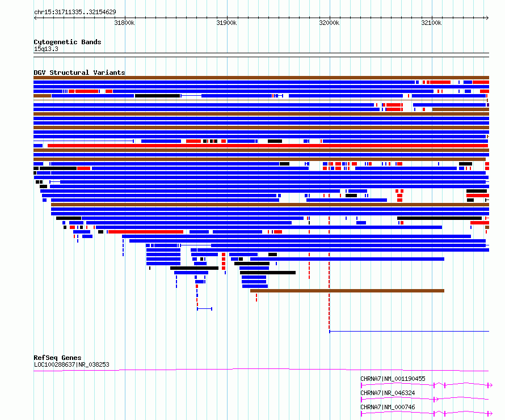Open the CHRNA7|NM_000746 transcript label
This screenshot has height=420, width=505.
point(388,407)
